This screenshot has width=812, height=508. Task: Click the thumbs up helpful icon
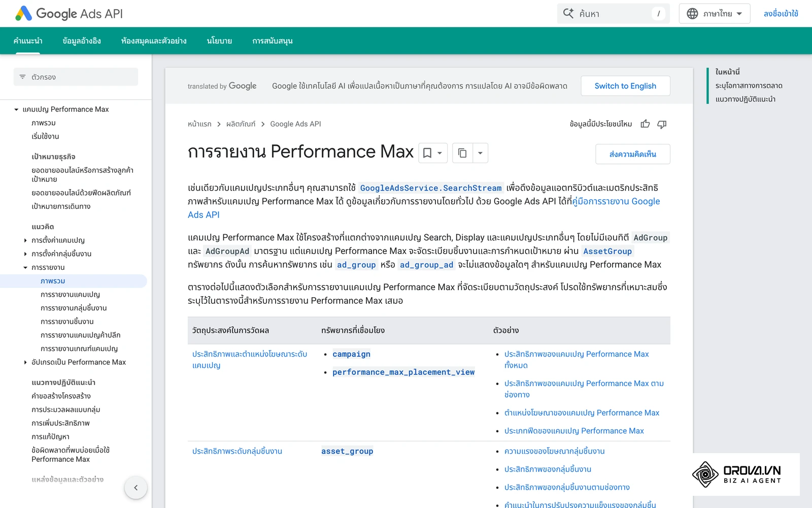(x=645, y=124)
